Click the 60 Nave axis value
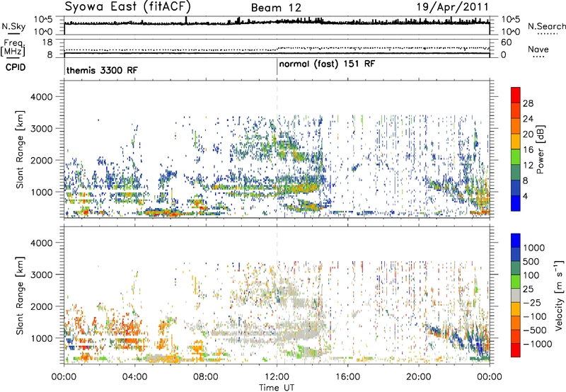This screenshot has height=392, width=566. [x=506, y=42]
